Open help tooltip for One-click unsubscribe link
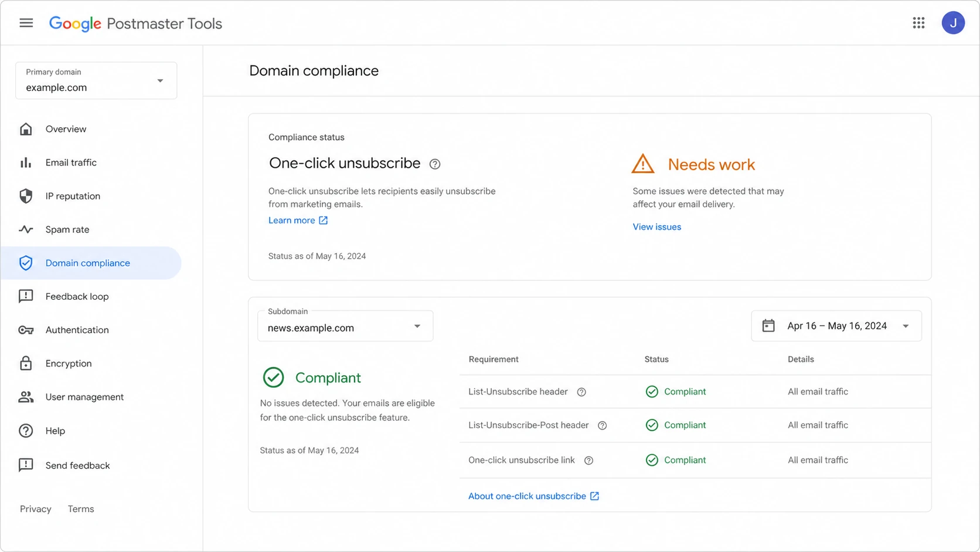 (589, 460)
